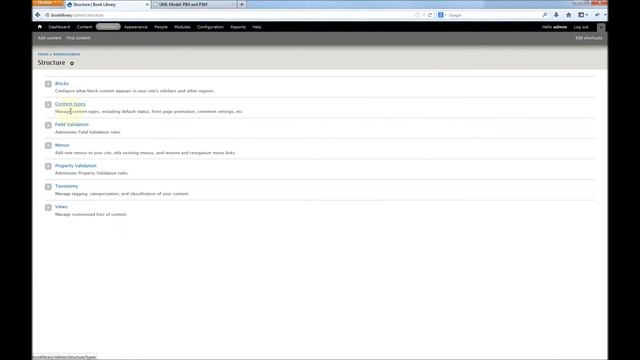The width and height of the screenshot is (640, 360).
Task: Click the browser back arrow
Action: pyautogui.click(x=38, y=15)
